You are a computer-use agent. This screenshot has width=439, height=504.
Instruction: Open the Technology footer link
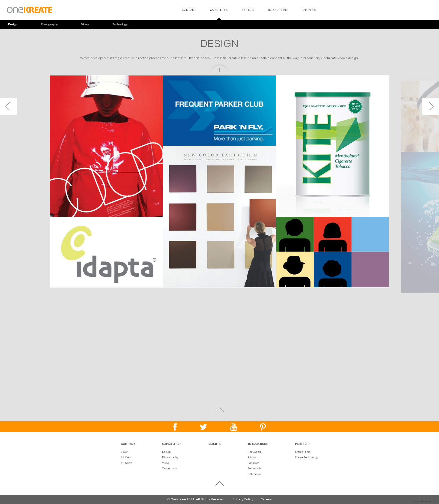point(169,468)
